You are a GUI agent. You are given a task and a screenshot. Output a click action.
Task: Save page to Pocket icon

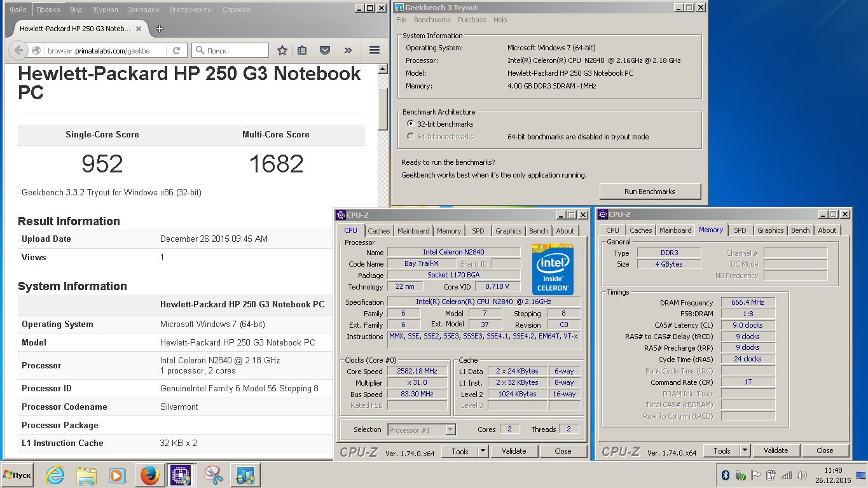point(325,50)
